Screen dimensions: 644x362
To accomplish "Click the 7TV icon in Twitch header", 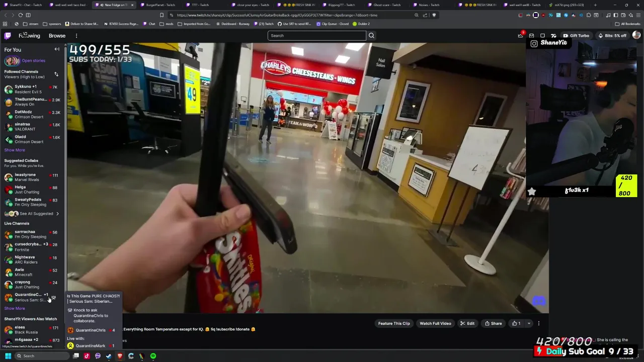I will pos(553,36).
